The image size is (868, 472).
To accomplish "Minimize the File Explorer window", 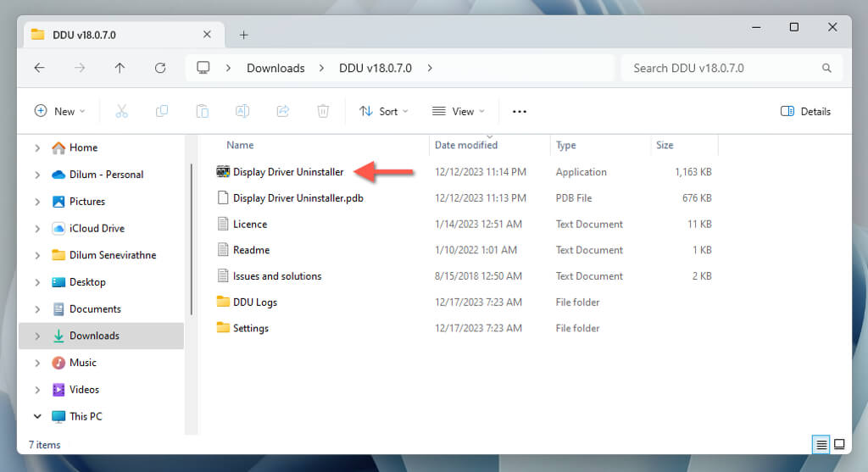I will [x=756, y=27].
